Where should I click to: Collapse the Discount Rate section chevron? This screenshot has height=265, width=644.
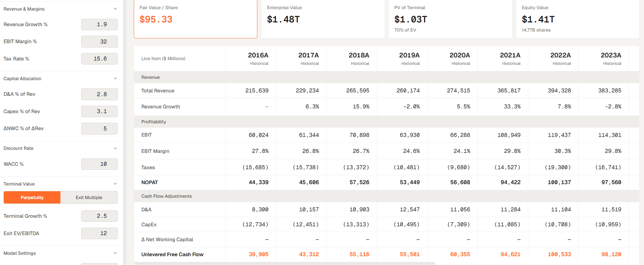115,148
